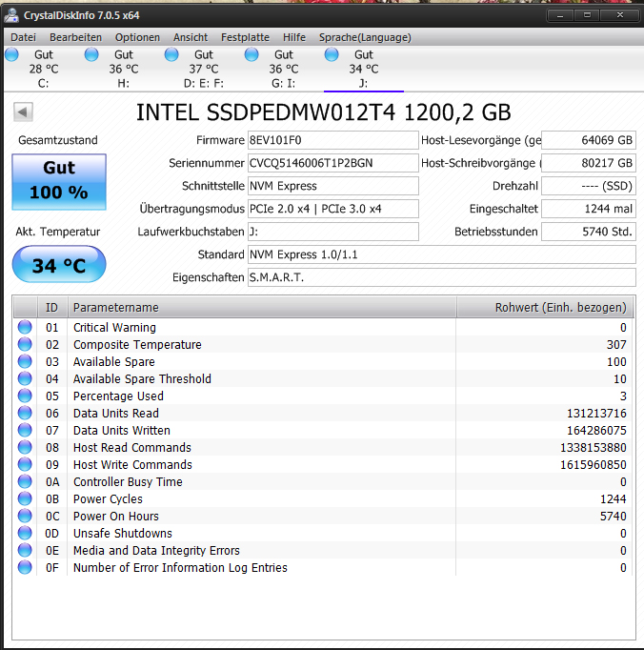
Task: Select the Critical Warning row text
Action: pos(114,328)
